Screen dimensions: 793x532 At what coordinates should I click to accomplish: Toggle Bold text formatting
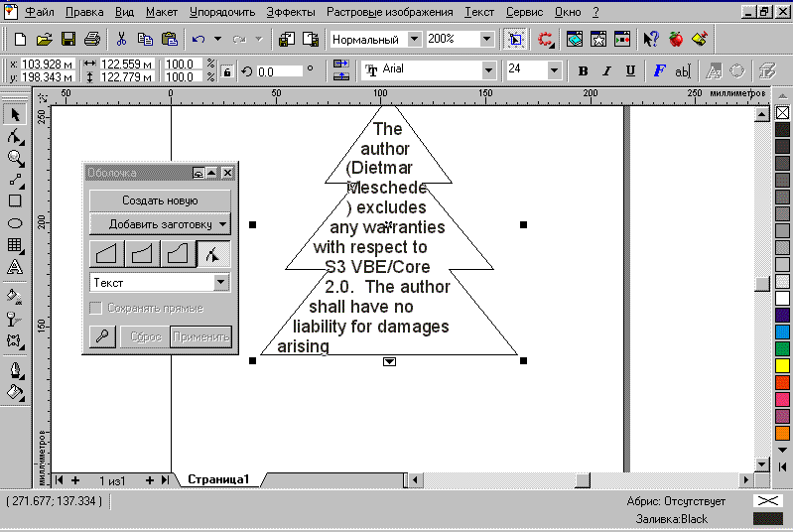pos(584,71)
